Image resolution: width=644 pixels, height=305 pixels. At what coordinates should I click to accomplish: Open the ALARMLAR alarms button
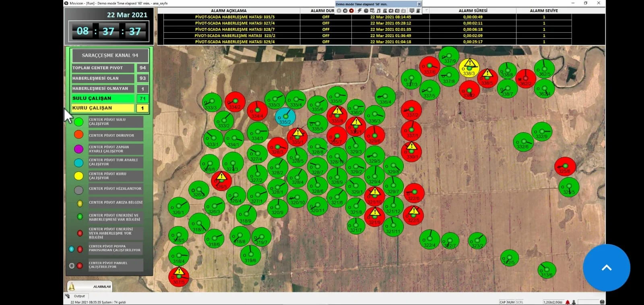90,286
